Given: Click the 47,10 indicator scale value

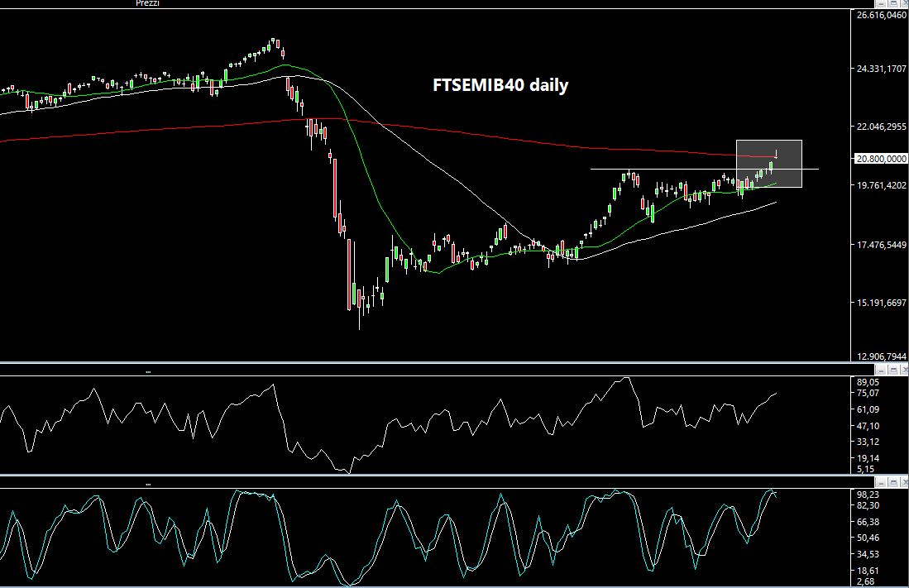Looking at the screenshot, I should click(x=868, y=426).
